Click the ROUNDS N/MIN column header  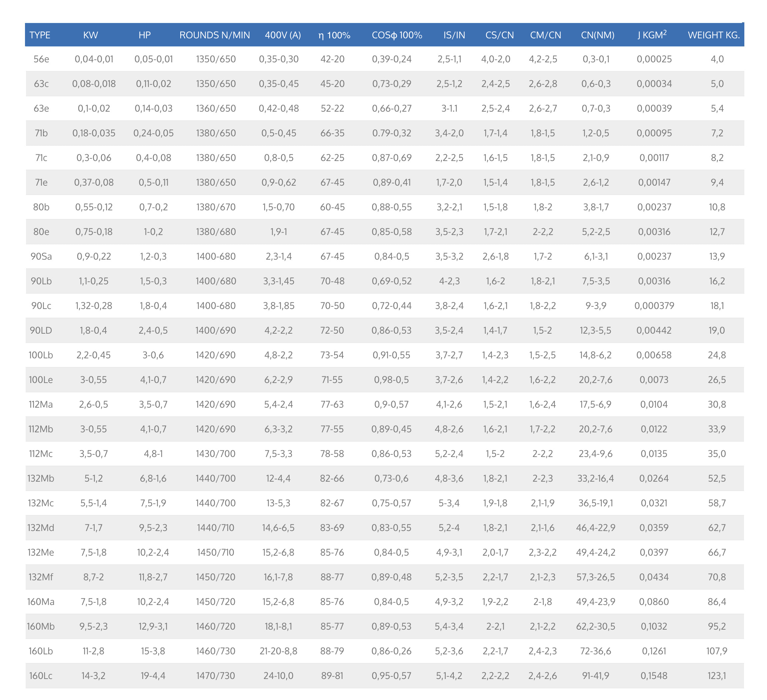click(x=215, y=35)
